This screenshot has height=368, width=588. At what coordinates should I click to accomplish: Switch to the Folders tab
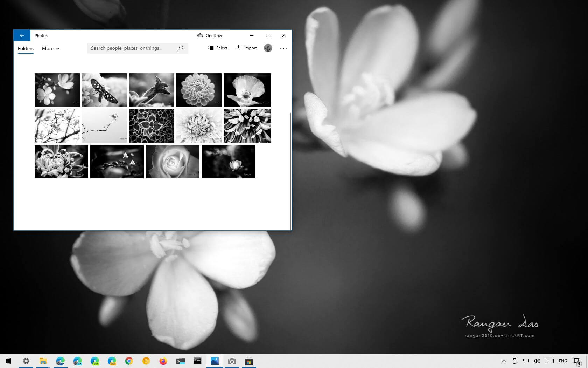[26, 48]
